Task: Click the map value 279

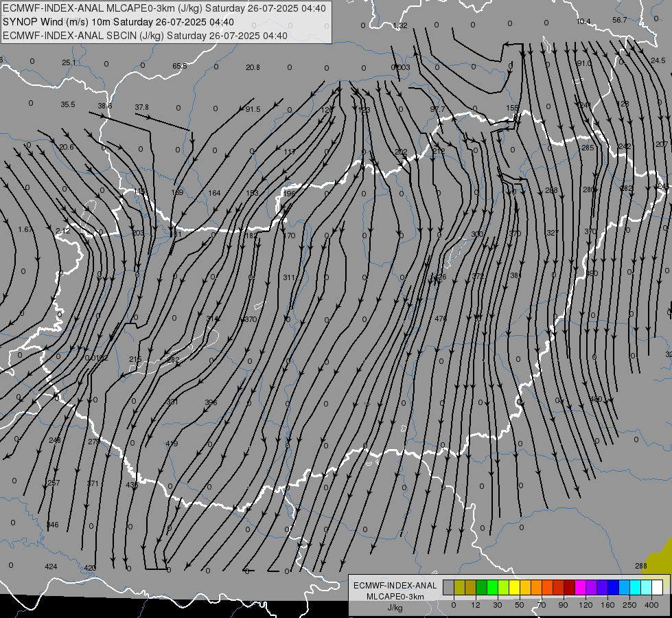Action: coord(94,442)
